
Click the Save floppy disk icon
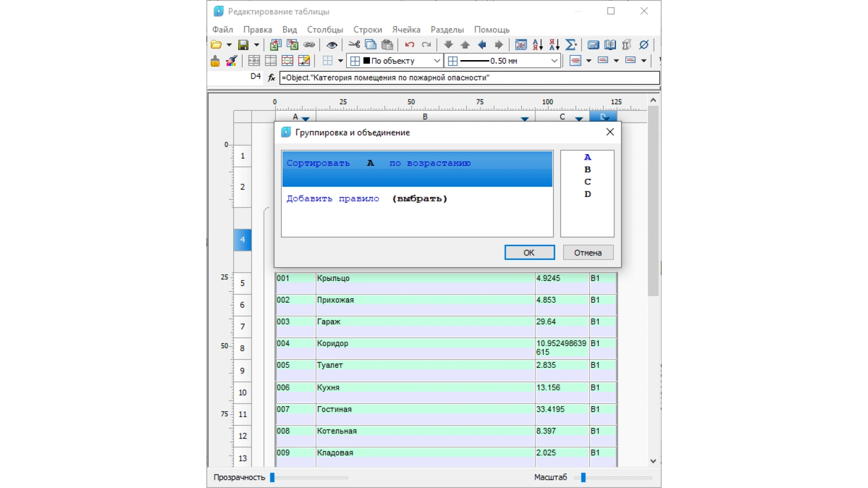(243, 45)
